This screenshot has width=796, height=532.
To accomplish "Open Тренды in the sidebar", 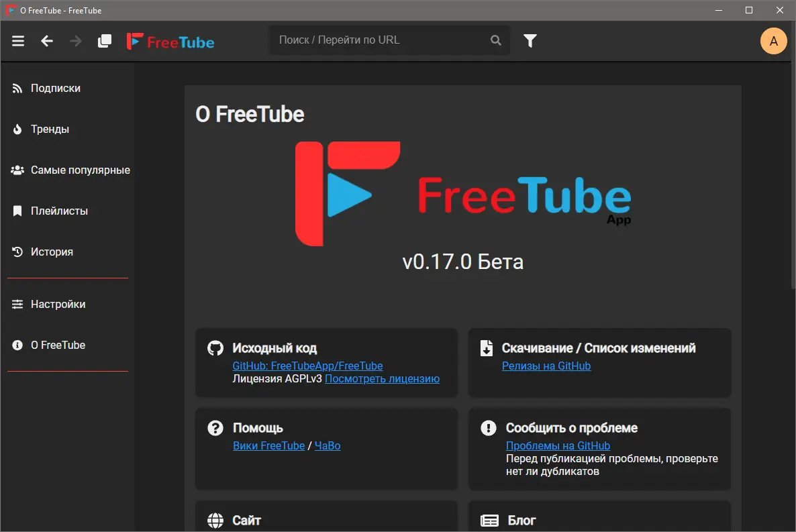I will (x=68, y=129).
